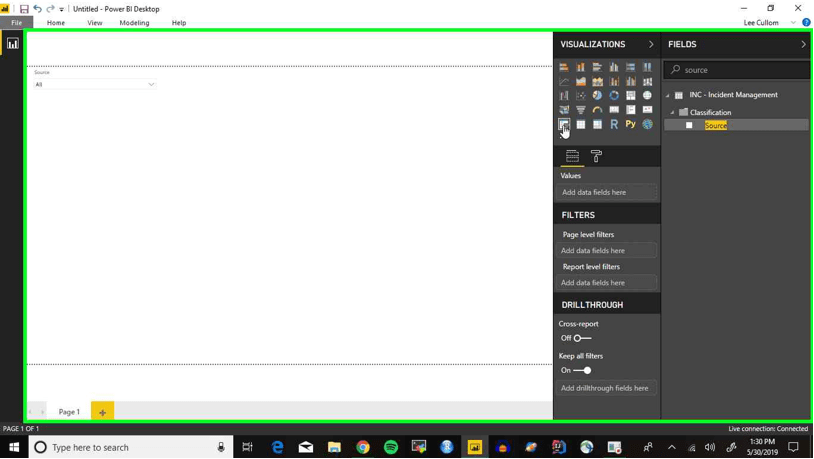Screen dimensions: 814x459
Task: Select the 100% stacked column chart visualization
Action: 647,67
